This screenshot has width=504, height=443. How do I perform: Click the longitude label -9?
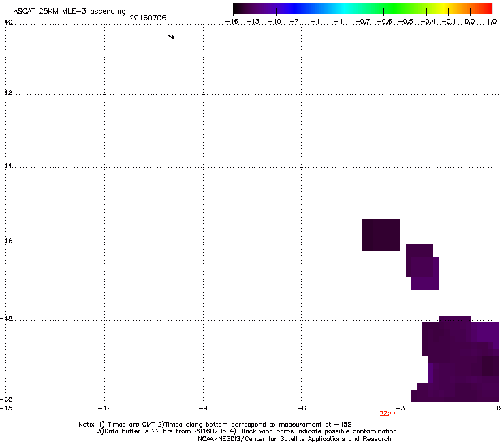[x=203, y=408]
